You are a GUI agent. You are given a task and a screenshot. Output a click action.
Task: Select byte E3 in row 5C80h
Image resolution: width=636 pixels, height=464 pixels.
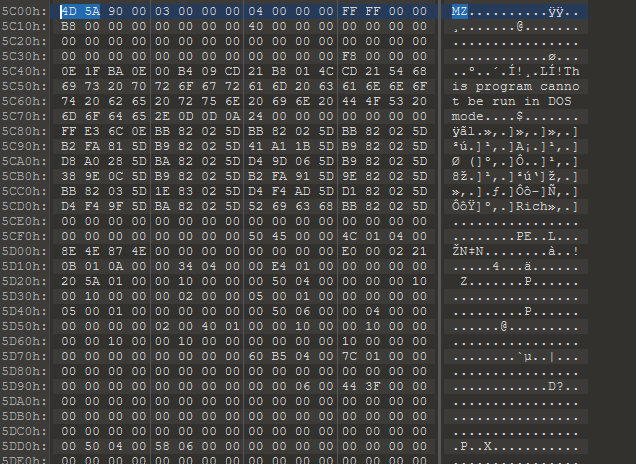[x=92, y=131]
